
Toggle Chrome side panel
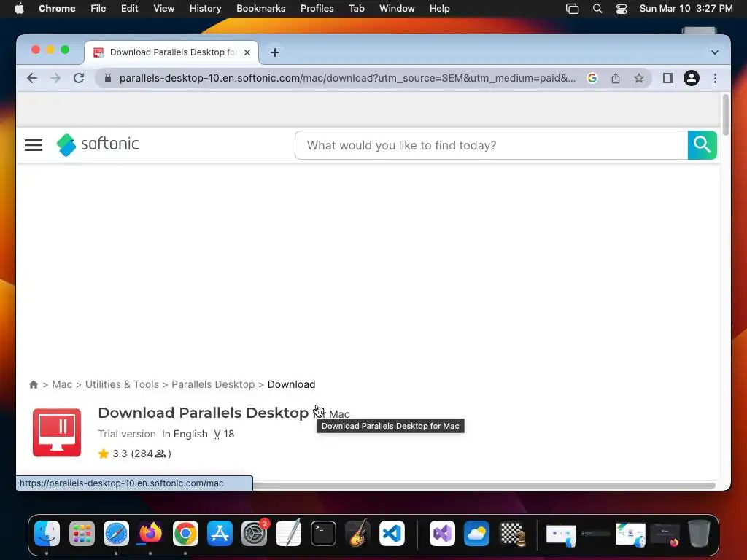(x=668, y=78)
